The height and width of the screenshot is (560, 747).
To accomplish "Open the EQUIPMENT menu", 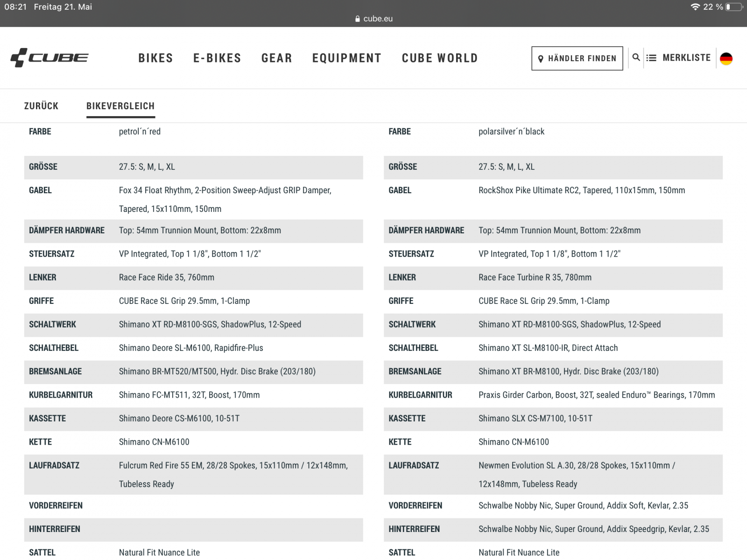I will point(346,58).
